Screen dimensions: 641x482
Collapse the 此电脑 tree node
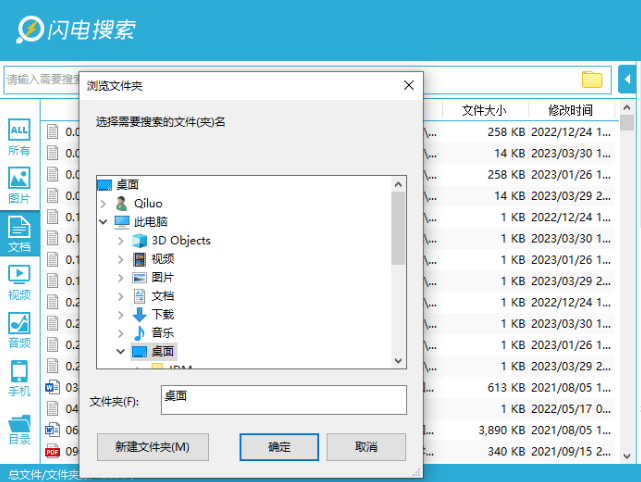[x=103, y=222]
